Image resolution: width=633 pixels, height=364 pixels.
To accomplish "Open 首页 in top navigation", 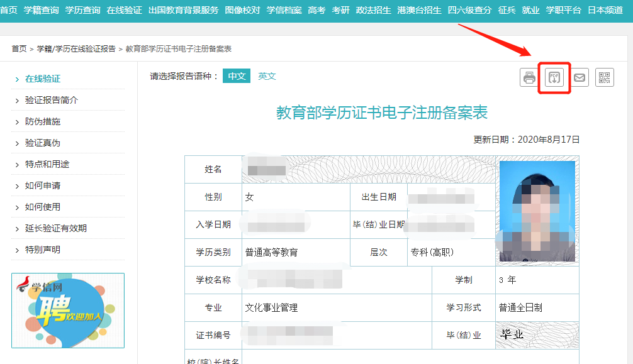I will point(8,10).
